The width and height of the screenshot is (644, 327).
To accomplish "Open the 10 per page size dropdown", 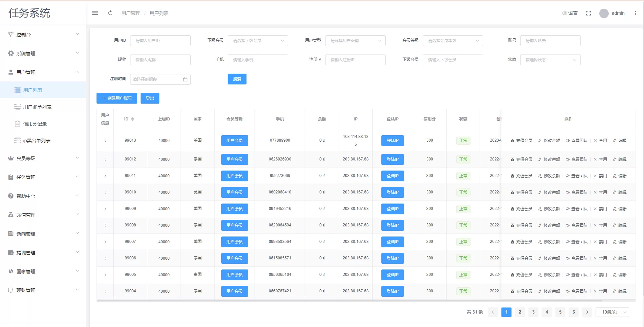I will tap(612, 312).
